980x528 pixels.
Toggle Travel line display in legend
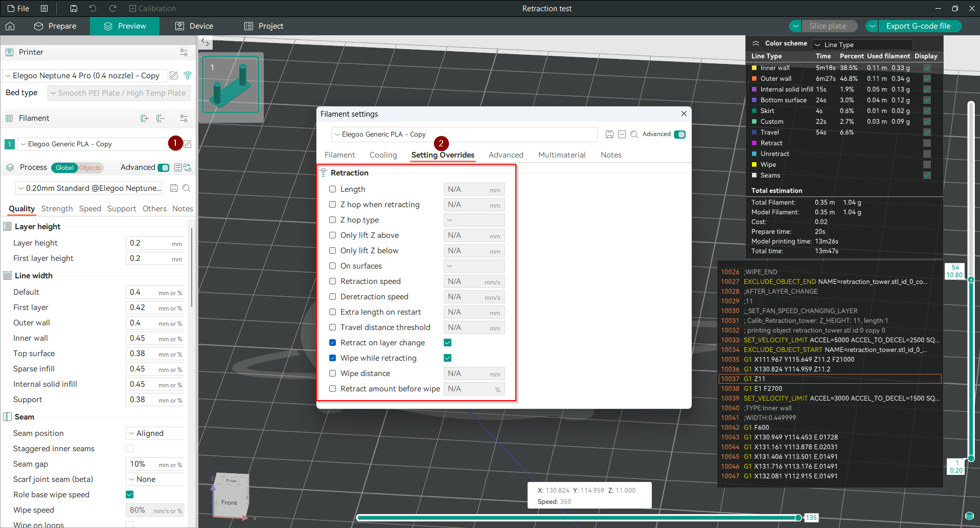pos(927,133)
